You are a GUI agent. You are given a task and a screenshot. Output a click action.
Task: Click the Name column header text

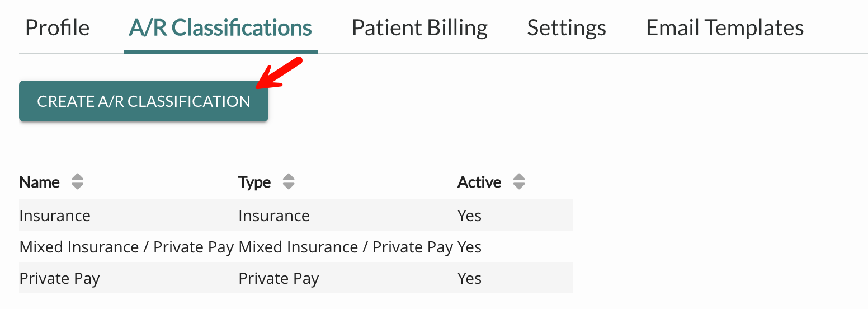pos(40,182)
